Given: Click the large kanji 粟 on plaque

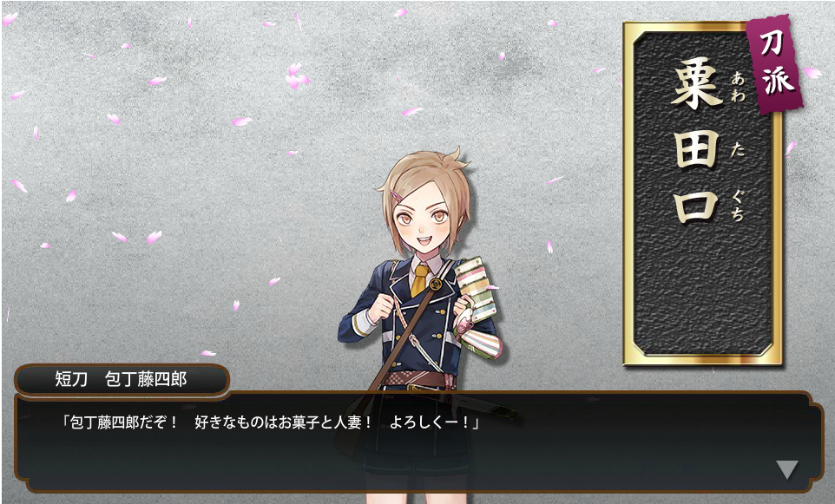Looking at the screenshot, I should tap(696, 83).
